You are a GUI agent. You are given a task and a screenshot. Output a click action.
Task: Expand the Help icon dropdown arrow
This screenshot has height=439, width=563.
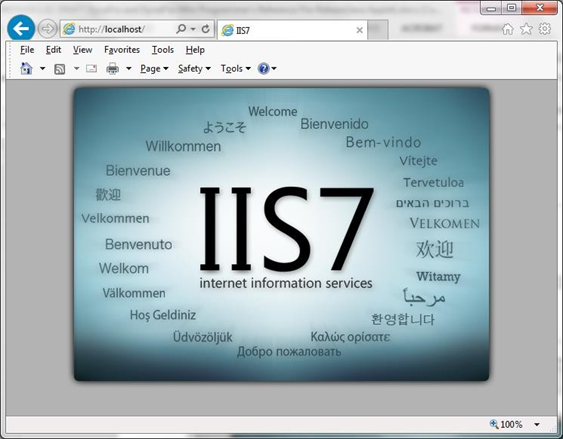point(274,68)
